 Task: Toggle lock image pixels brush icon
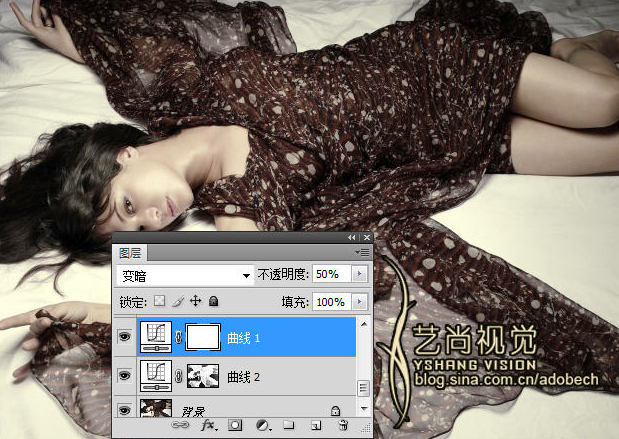pyautogui.click(x=178, y=301)
